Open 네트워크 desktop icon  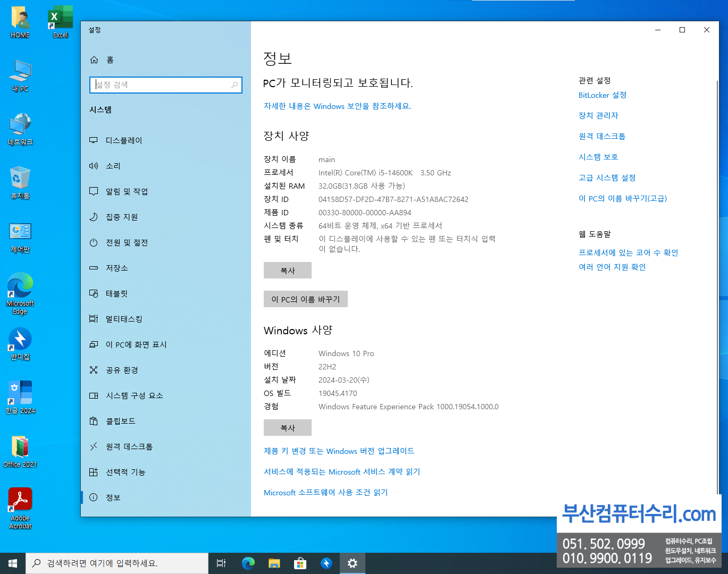[20, 130]
